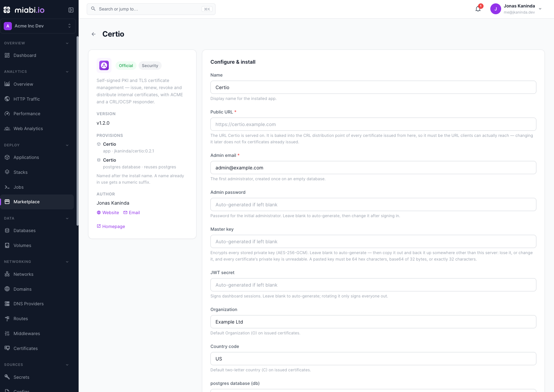Click the sidebar vertical scrollbar
This screenshot has height=392, width=554.
[77, 131]
